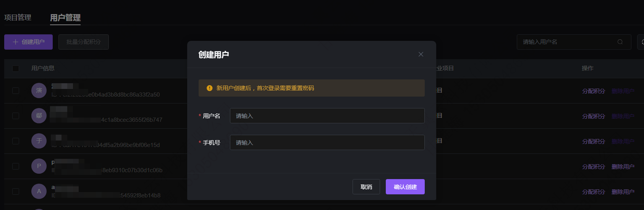644x210 pixels.
Task: Switch to the 项目管理 tab
Action: 18,18
